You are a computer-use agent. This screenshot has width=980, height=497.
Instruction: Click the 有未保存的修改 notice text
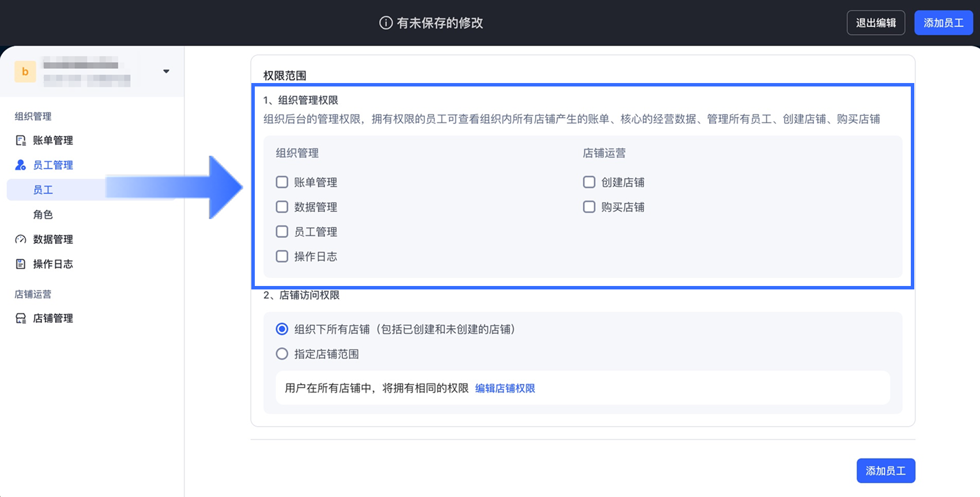click(440, 23)
